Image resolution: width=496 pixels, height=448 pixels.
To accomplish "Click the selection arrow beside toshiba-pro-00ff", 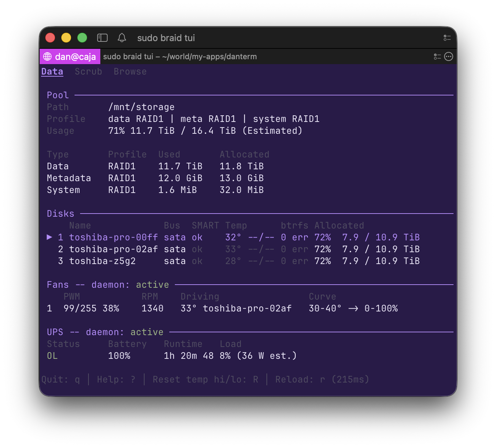I will point(49,237).
